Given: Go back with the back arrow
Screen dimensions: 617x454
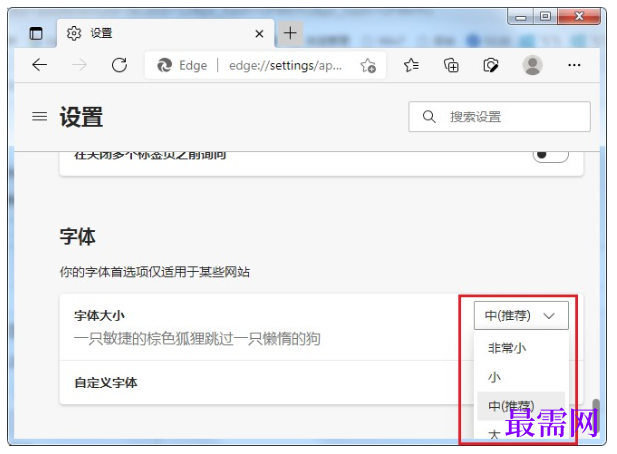Looking at the screenshot, I should 40,65.
